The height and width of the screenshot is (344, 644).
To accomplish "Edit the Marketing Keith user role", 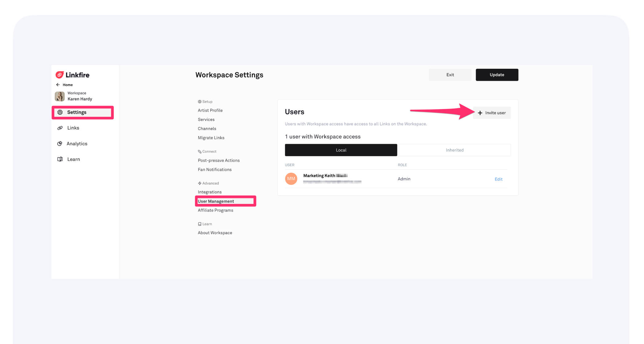I will click(498, 179).
